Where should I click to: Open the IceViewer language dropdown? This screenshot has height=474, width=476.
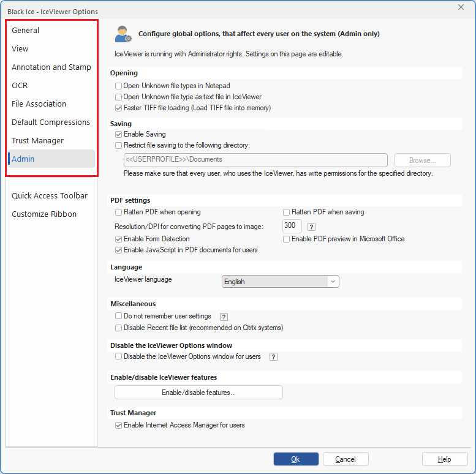[280, 282]
